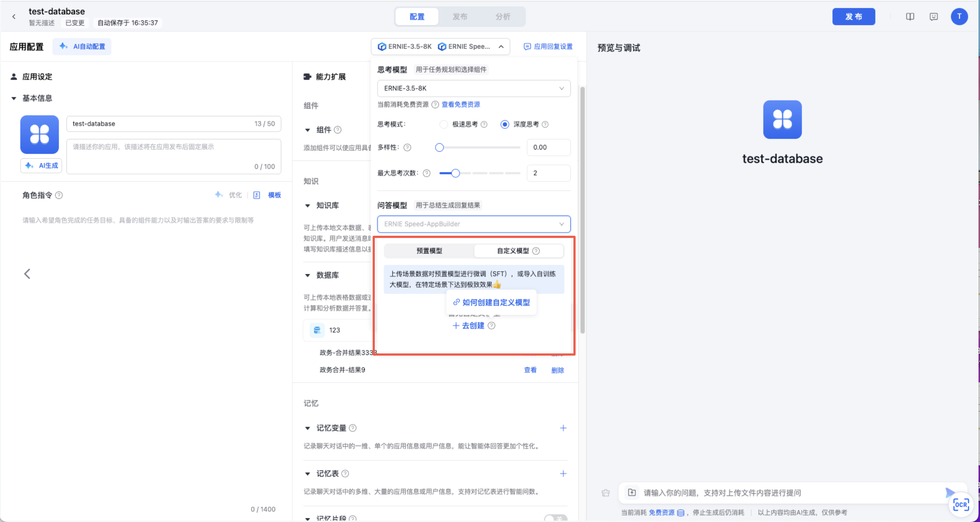Click help icon next to 当前消耗免费资源

tap(435, 104)
